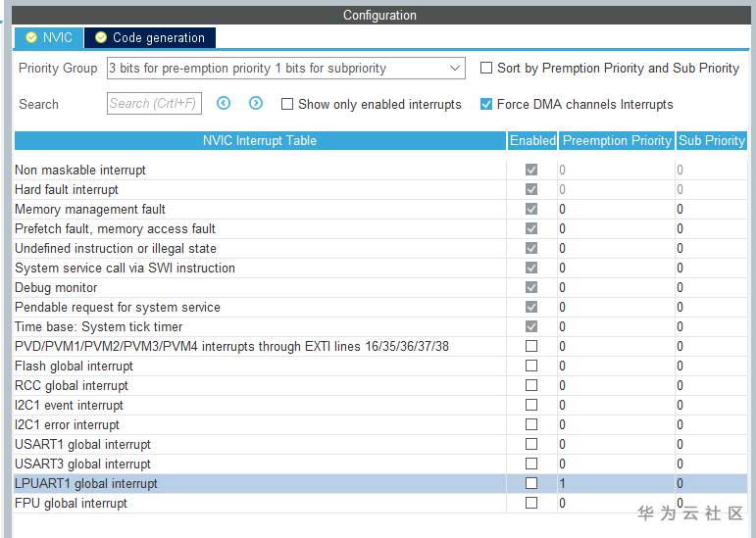This screenshot has width=756, height=538.
Task: Select Prefetch fault, memory access fault row
Action: click(380, 228)
